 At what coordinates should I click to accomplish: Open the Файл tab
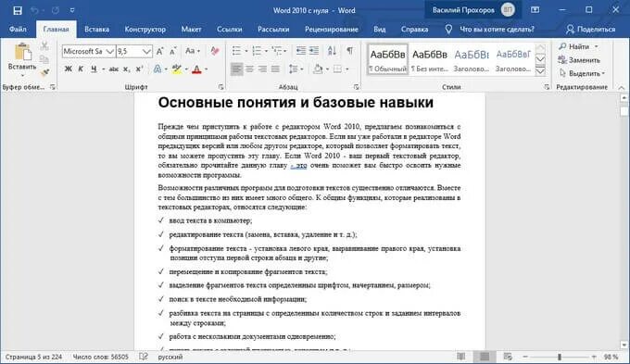point(18,30)
